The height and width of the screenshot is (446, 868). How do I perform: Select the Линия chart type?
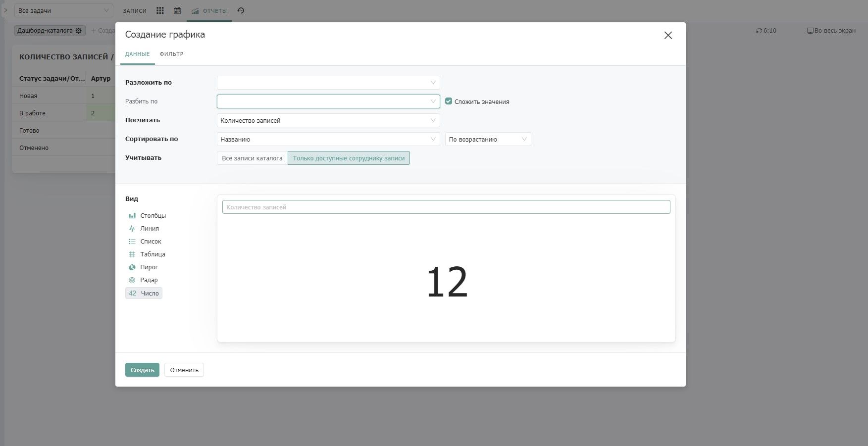click(x=144, y=229)
